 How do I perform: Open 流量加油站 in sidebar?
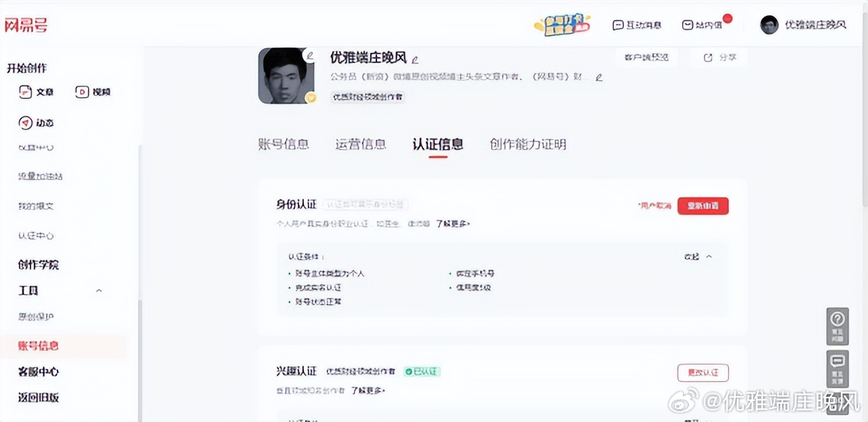click(41, 176)
